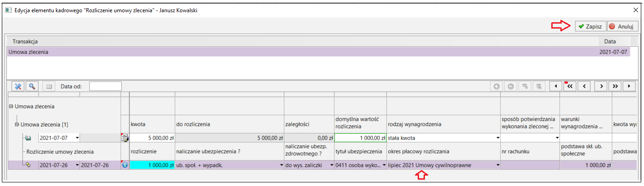644x186 pixels.
Task: Click the application icon in the title bar
Action: click(8, 10)
